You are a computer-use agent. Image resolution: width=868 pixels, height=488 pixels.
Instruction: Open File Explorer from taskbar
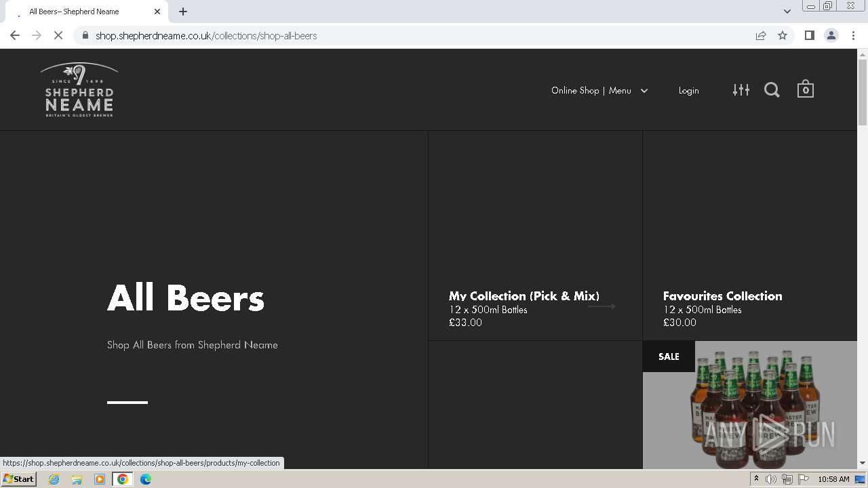pyautogui.click(x=77, y=479)
